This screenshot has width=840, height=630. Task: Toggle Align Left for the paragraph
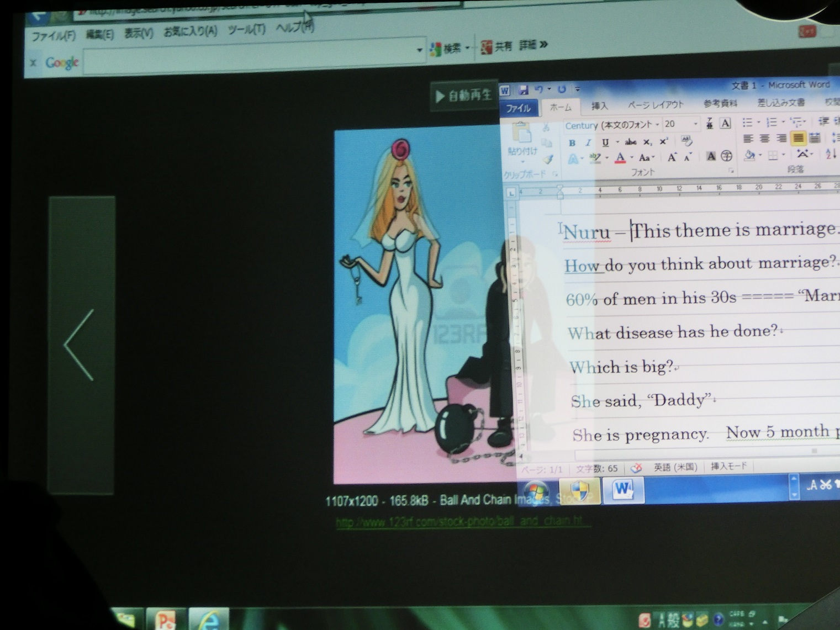[x=748, y=139]
